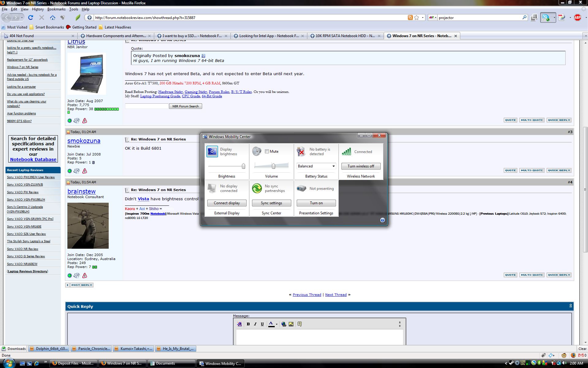588x368 pixels.
Task: Click the Greasemonkey monkey icon in status bar
Action: click(564, 355)
